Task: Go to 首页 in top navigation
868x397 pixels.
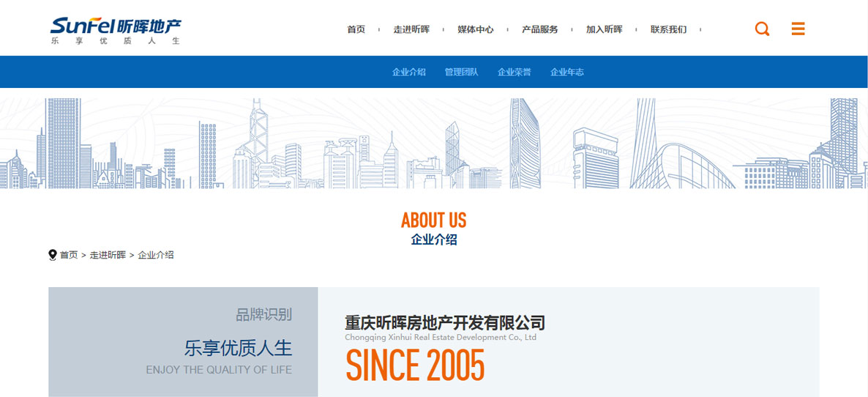Action: point(356,29)
